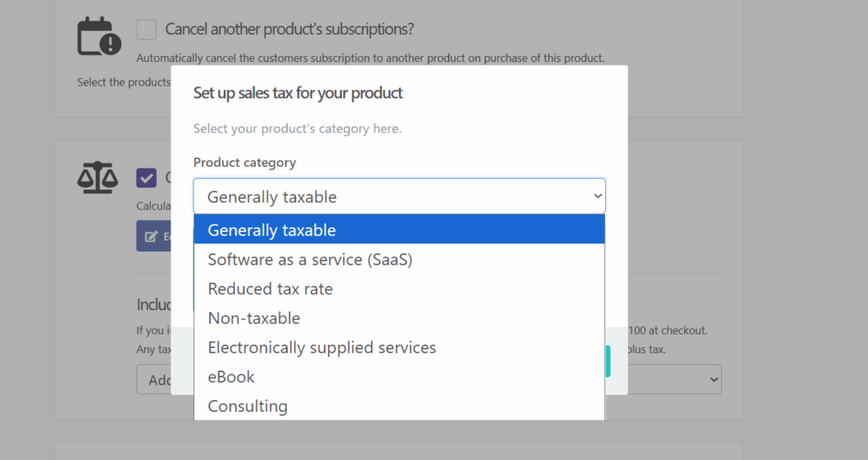The width and height of the screenshot is (868, 460).
Task: Click the "Set up sales tax" modal heading
Action: click(x=298, y=93)
